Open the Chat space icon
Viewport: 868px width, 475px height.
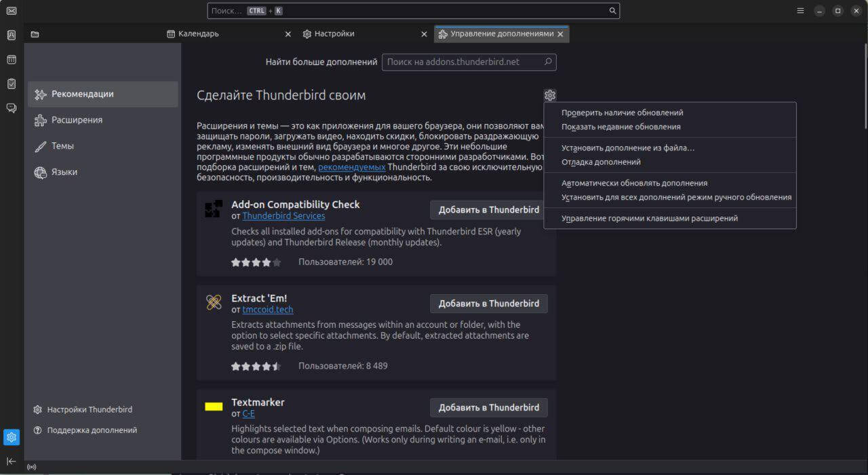12,108
